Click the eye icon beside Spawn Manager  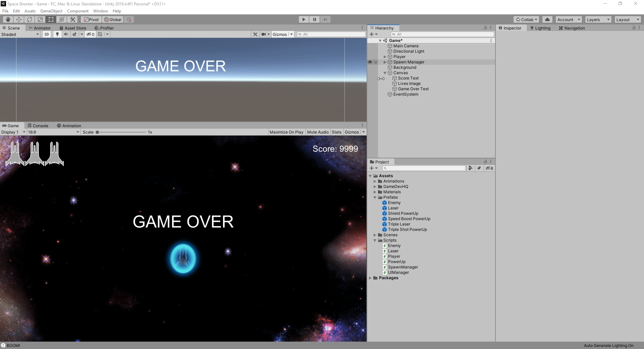370,62
